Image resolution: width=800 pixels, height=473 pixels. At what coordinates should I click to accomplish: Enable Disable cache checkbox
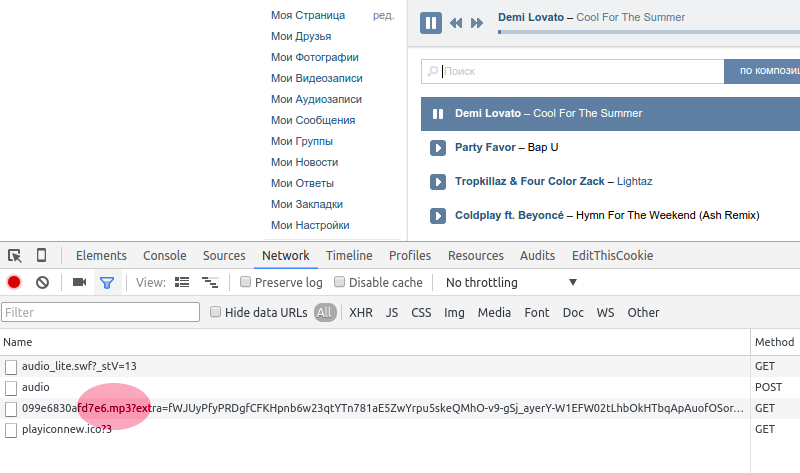tap(339, 282)
